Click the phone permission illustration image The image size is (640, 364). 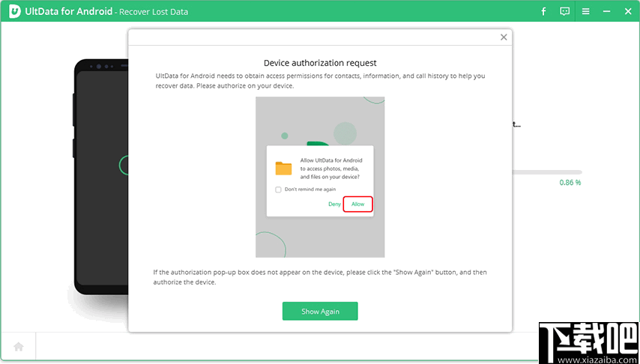[x=320, y=177]
